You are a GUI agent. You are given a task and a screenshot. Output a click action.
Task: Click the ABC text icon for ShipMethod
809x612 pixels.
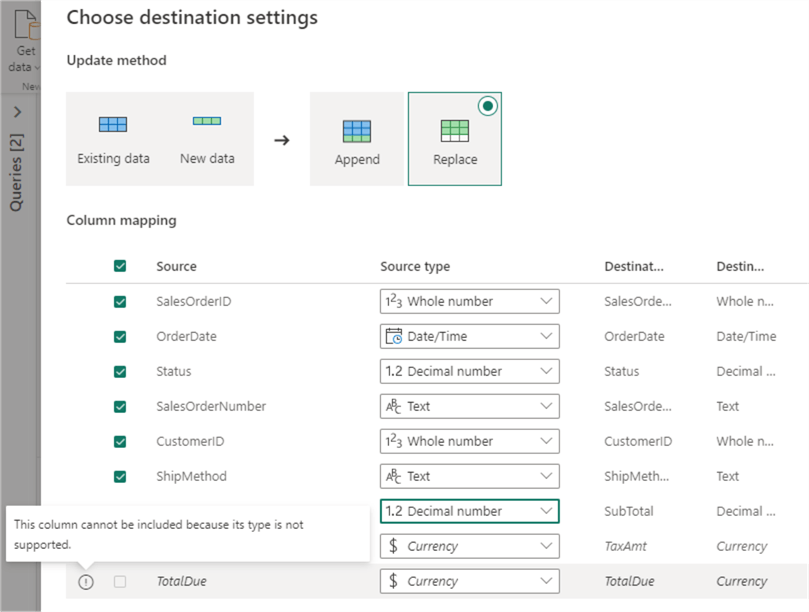tap(393, 477)
